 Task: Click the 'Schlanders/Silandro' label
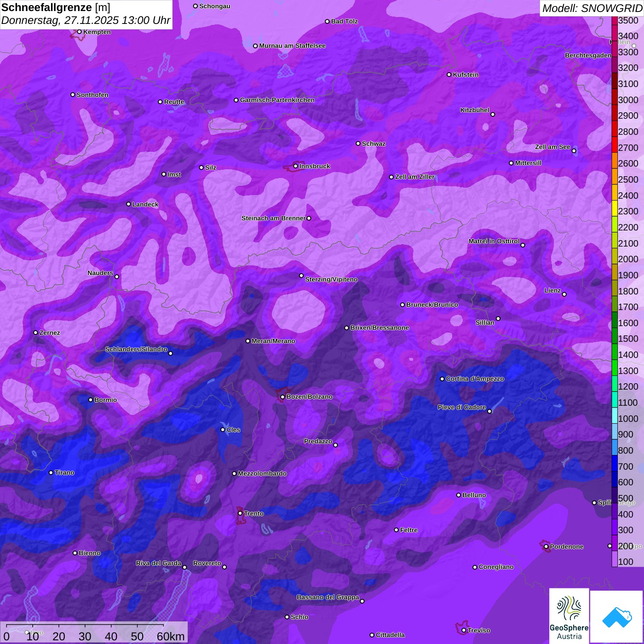pyautogui.click(x=136, y=349)
